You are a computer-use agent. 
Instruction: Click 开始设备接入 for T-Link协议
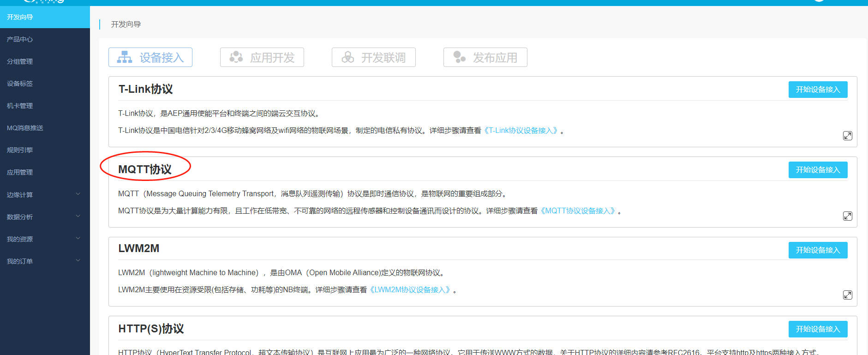coord(818,90)
